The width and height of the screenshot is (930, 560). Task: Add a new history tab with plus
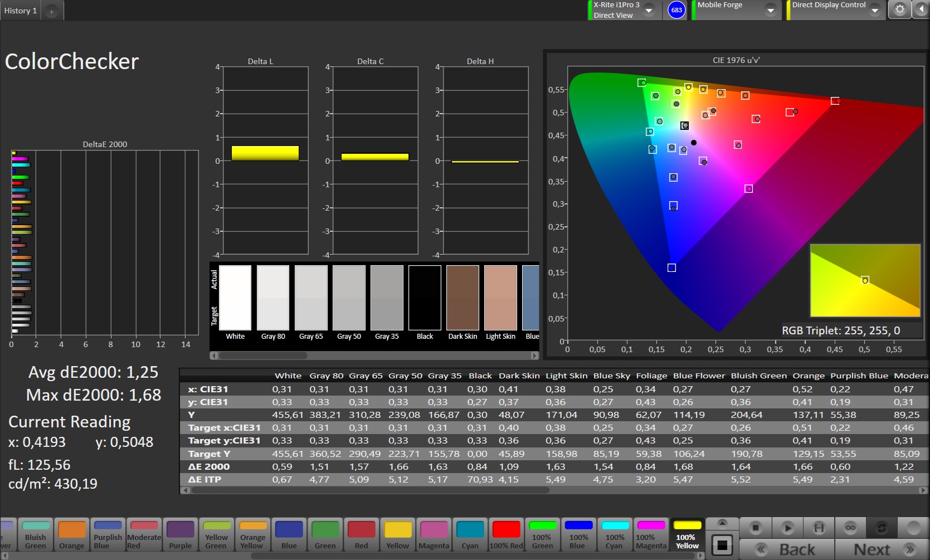click(x=51, y=11)
